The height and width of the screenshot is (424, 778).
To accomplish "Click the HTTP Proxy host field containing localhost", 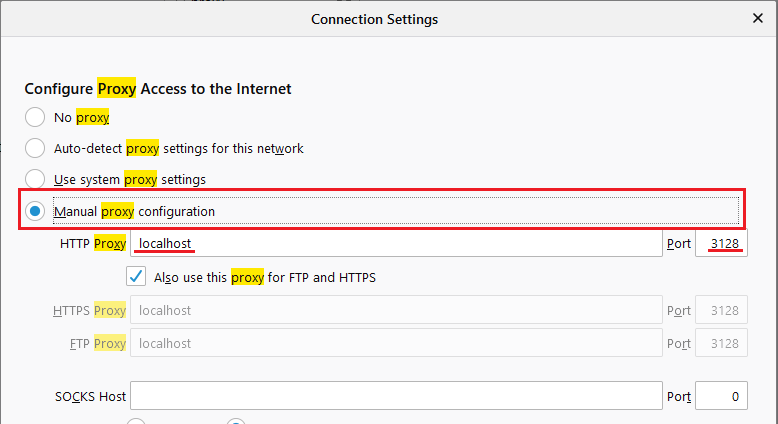I will coord(396,244).
